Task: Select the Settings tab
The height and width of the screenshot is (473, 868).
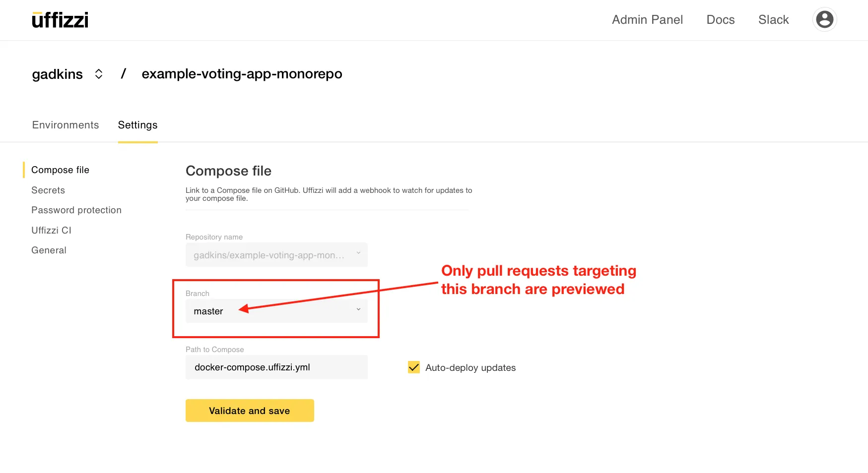Action: (x=137, y=125)
